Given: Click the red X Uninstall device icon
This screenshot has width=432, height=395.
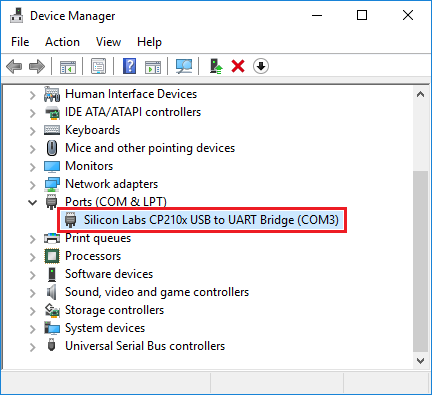Looking at the screenshot, I should [x=238, y=66].
